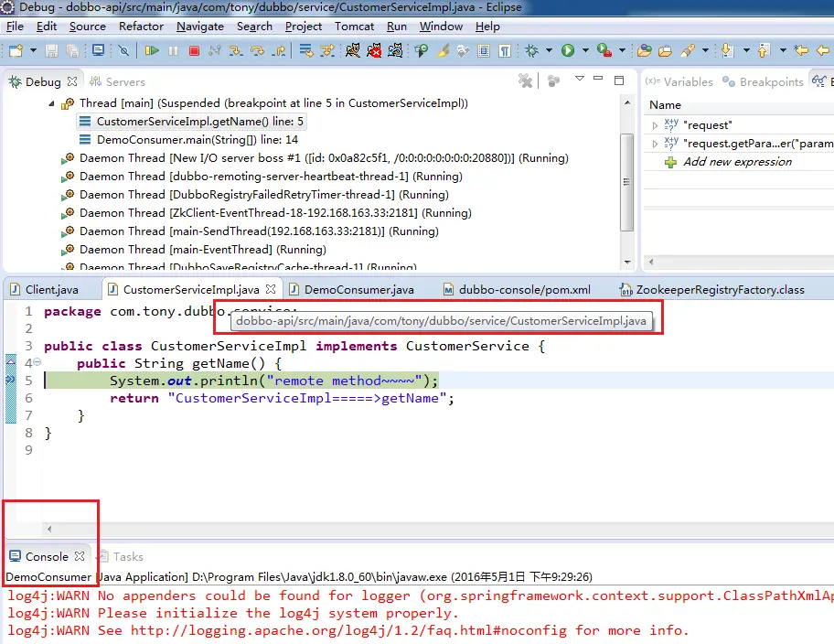Screen dimensions: 834x644
Task: Click the Disconnect icon
Action: [x=215, y=50]
